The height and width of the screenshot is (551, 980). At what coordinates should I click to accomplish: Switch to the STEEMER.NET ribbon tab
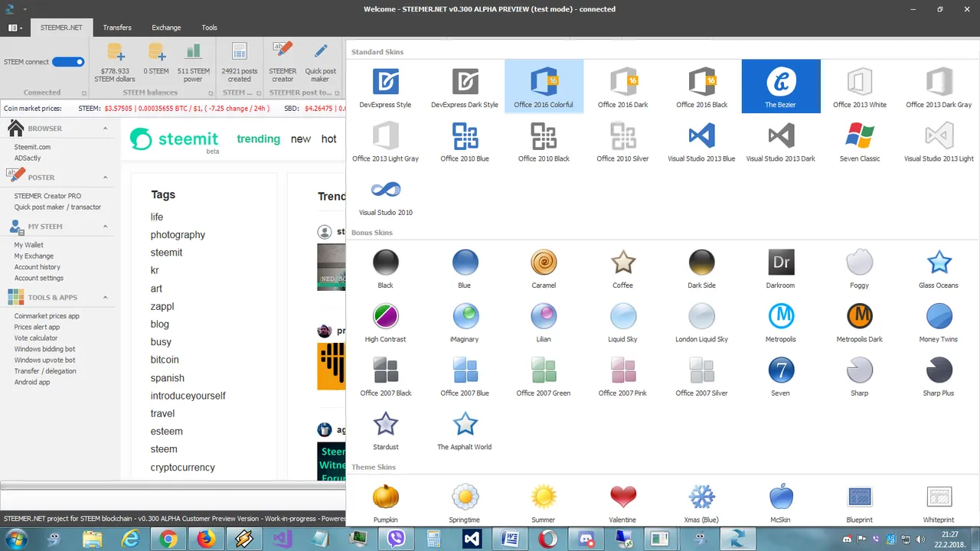coord(61,28)
